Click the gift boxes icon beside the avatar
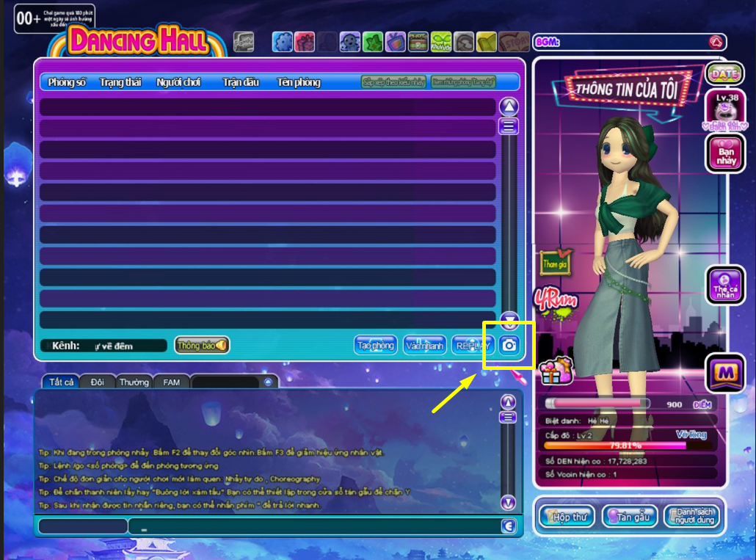Viewport: 756px width, 560px height. pos(556,371)
